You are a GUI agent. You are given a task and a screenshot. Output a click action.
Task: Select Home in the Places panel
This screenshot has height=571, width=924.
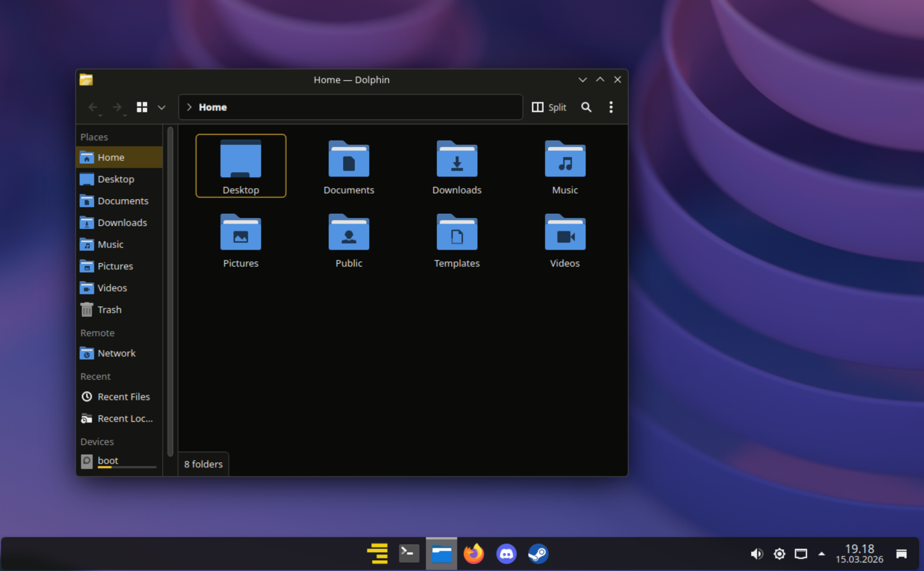[x=111, y=157]
